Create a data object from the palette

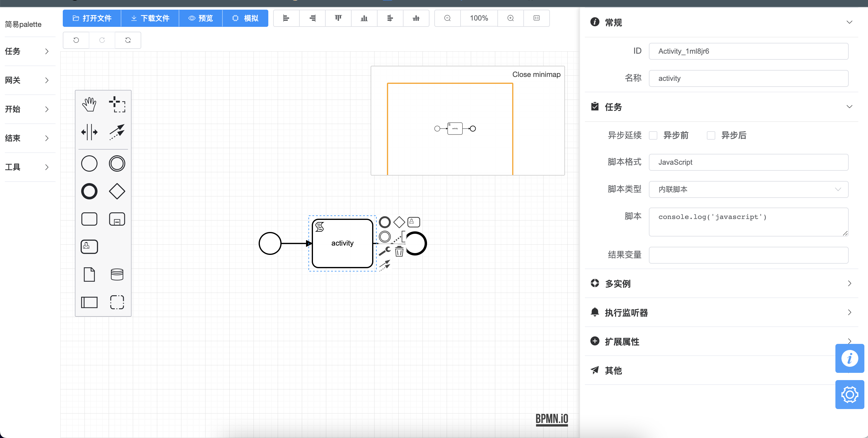pyautogui.click(x=89, y=275)
